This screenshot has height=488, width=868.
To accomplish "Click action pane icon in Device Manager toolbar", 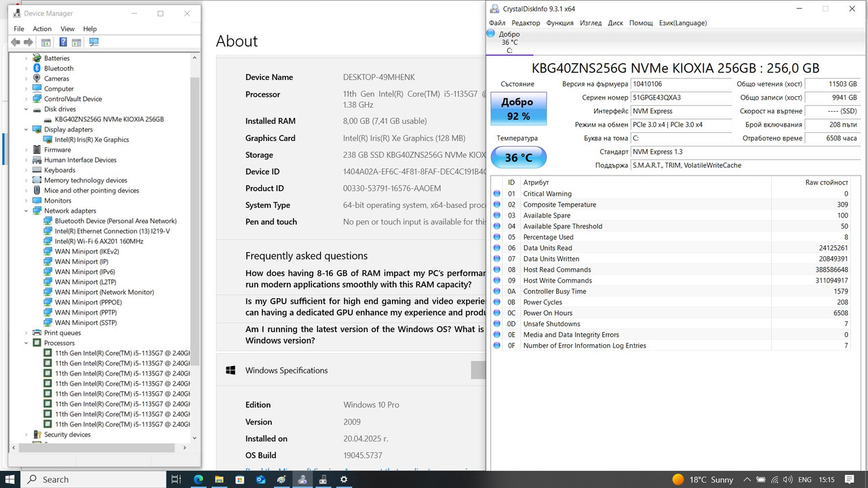I will 77,42.
